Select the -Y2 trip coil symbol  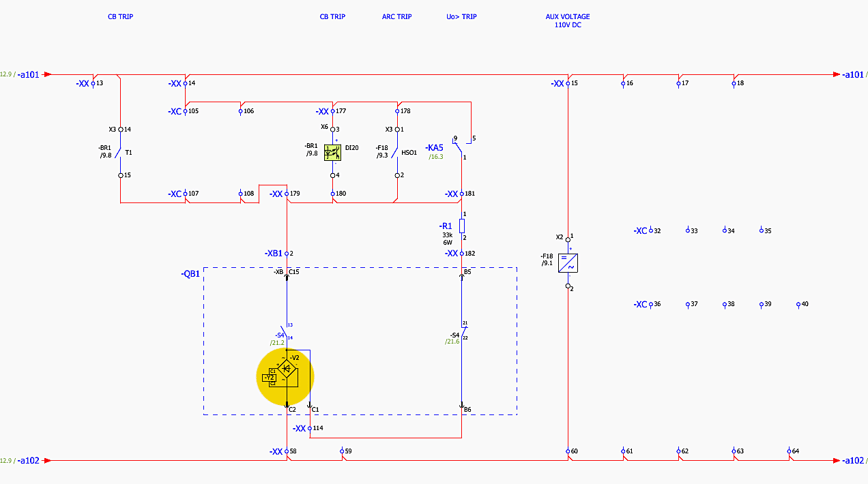pyautogui.click(x=269, y=377)
